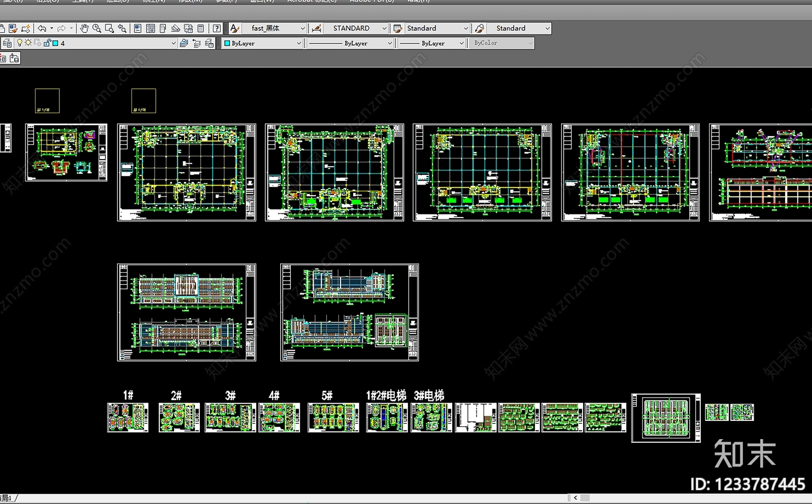Screen dimensions: 812x504
Task: Click Make Object's Layer Current icon
Action: coord(184,43)
